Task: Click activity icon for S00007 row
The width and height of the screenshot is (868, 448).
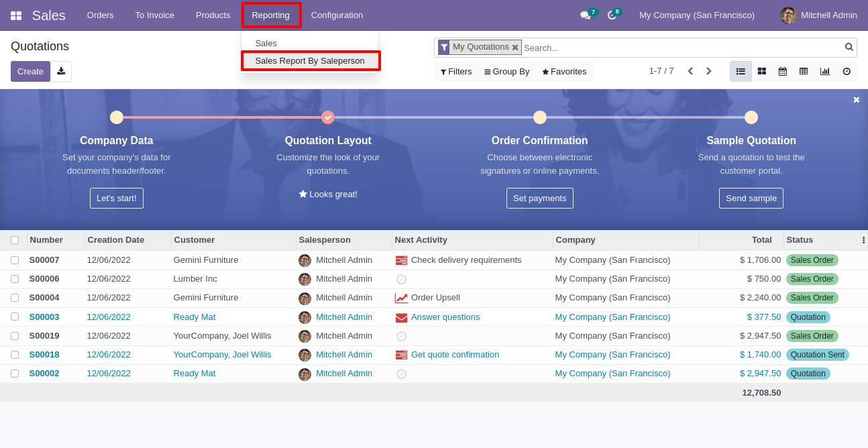Action: coord(401,260)
